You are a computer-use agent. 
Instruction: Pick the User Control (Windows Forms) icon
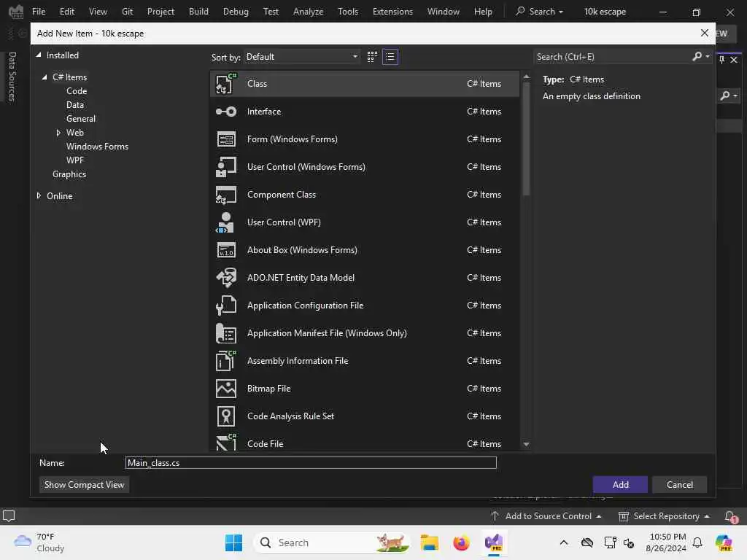click(226, 167)
